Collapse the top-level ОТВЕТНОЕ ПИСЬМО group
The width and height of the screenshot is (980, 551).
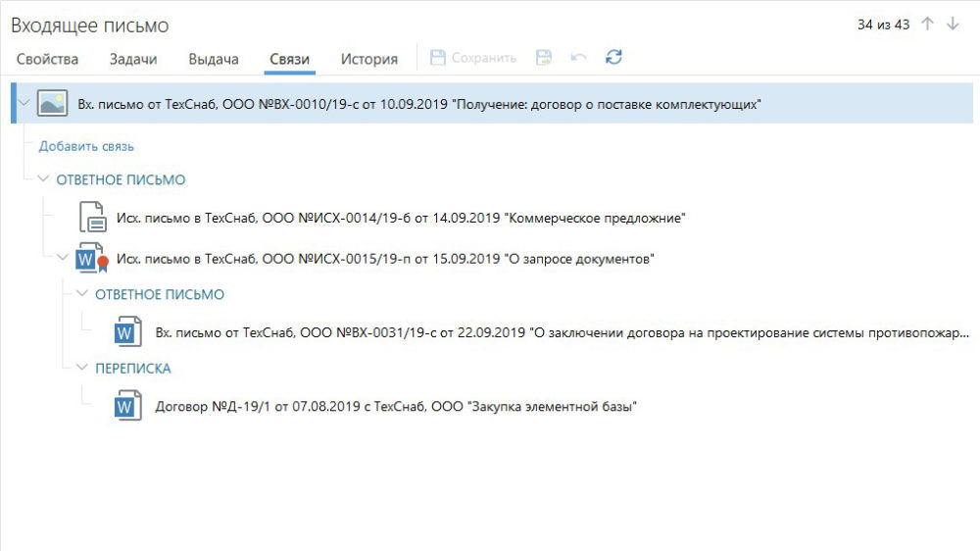click(x=43, y=180)
